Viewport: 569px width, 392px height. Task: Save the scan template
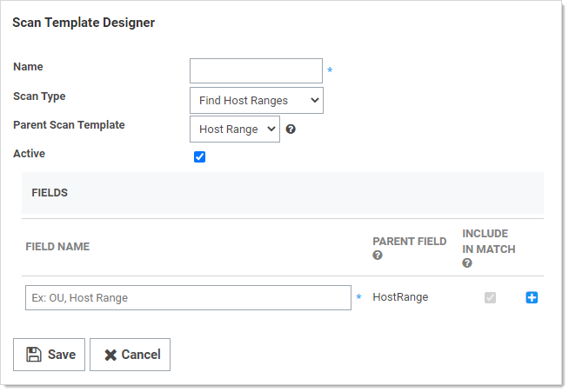50,355
